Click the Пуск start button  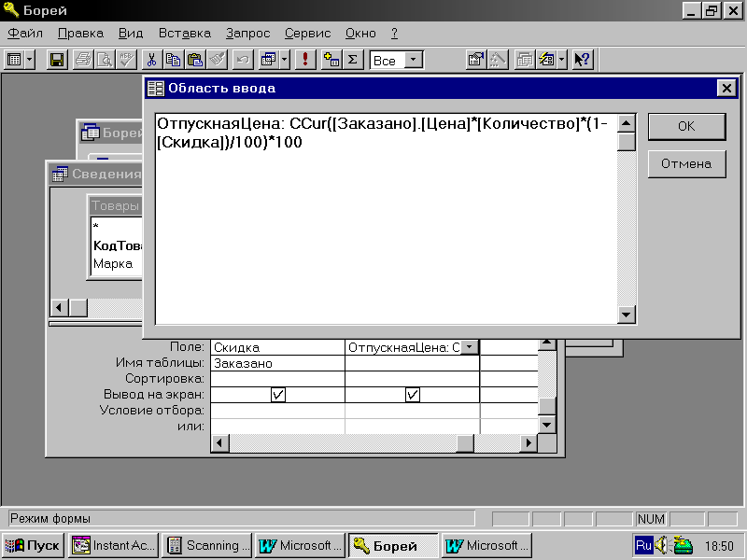click(33, 545)
